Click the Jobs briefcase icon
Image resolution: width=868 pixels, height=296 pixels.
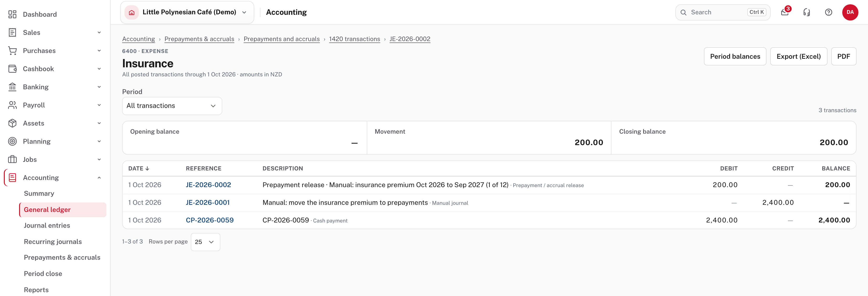12,159
